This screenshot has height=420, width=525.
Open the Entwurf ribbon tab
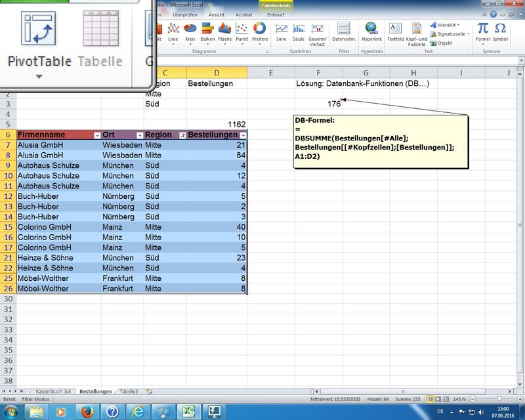[276, 14]
